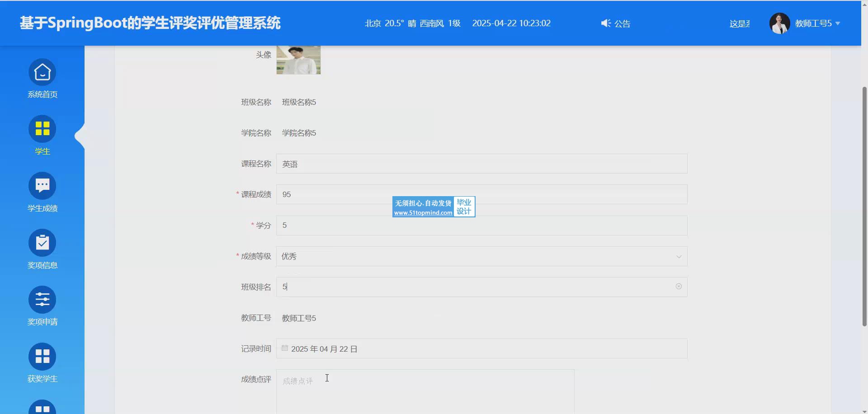The height and width of the screenshot is (414, 868).
Task: Click the 公告 speaker icon
Action: tap(606, 24)
